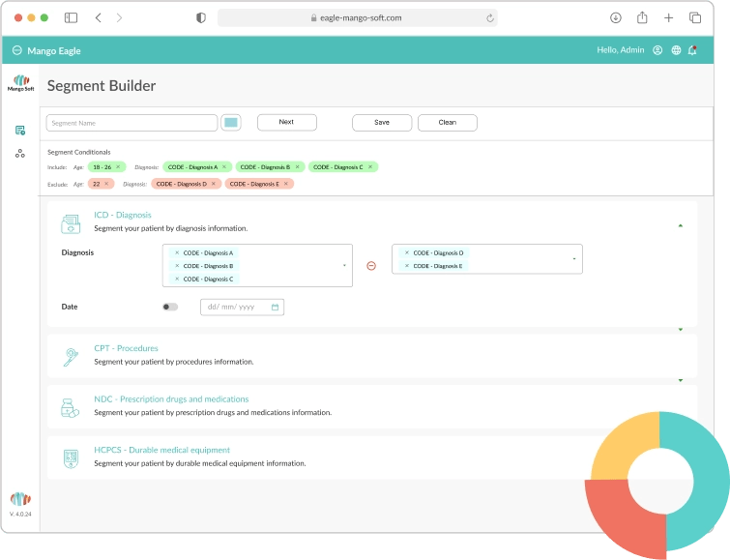
Task: Go back with browser back arrow
Action: tap(99, 17)
